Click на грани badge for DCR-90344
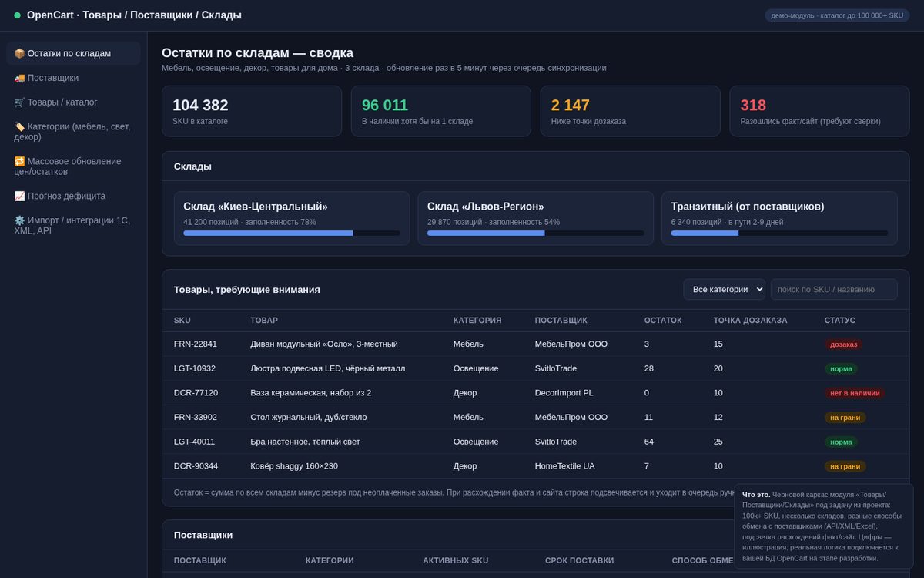 tap(845, 466)
